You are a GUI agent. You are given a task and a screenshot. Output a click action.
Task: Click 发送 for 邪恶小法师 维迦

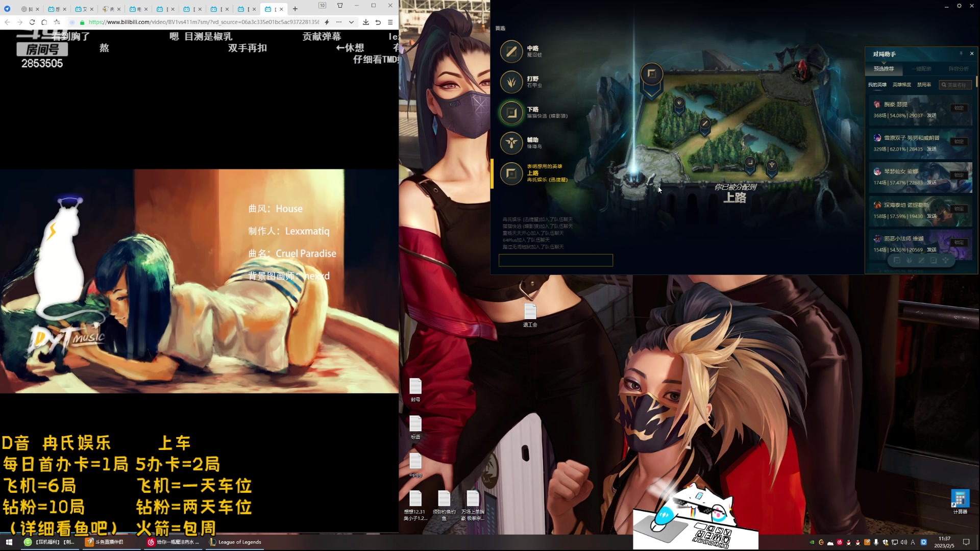pyautogui.click(x=932, y=250)
